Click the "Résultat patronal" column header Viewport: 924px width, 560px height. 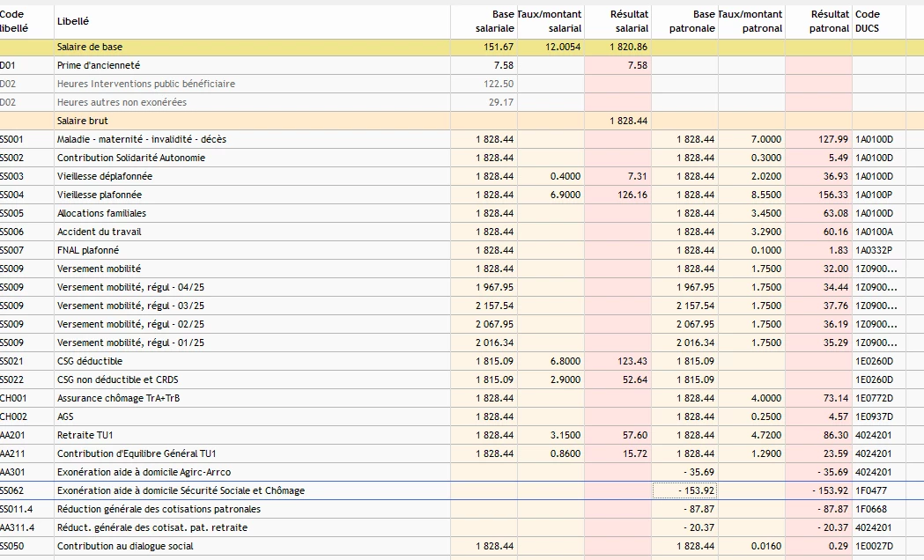(x=829, y=21)
